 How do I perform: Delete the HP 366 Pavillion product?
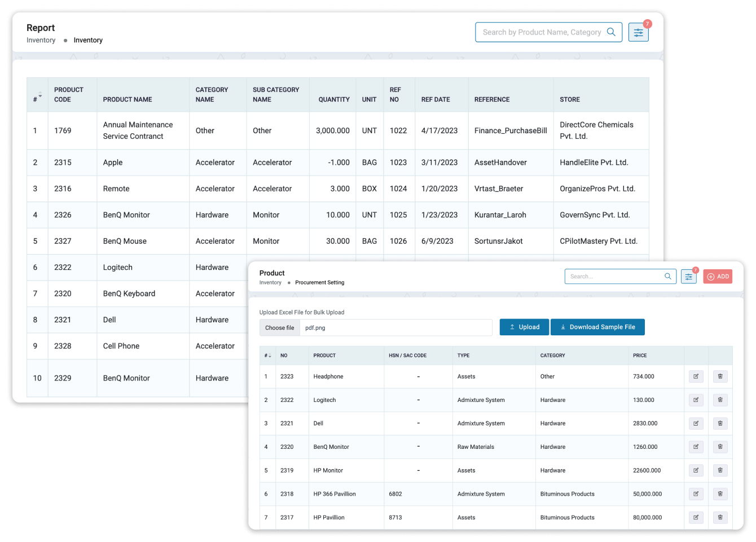tap(720, 493)
